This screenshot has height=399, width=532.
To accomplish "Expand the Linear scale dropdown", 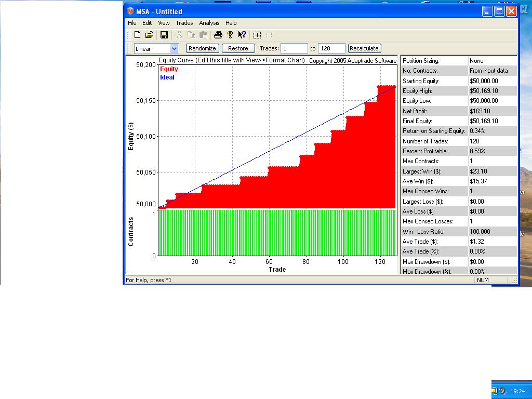I will coord(174,48).
